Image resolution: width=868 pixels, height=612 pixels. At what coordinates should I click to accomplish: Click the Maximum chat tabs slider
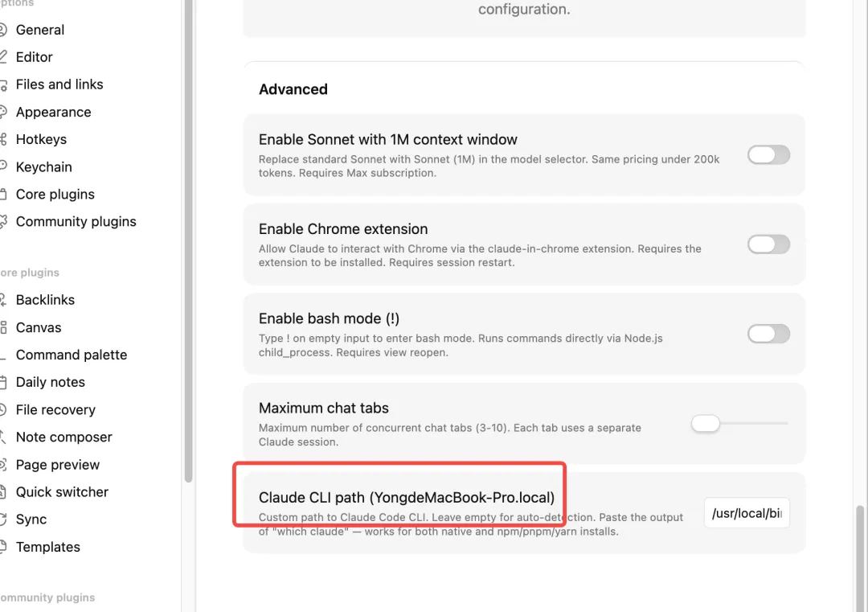click(740, 424)
